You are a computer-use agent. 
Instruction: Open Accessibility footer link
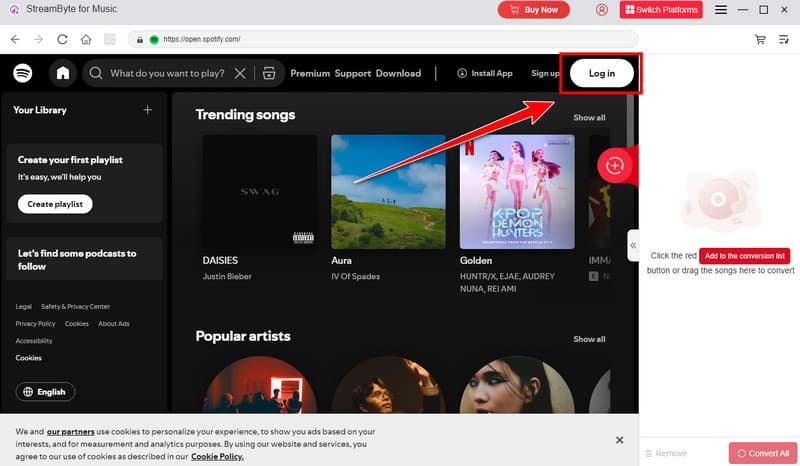coord(34,340)
